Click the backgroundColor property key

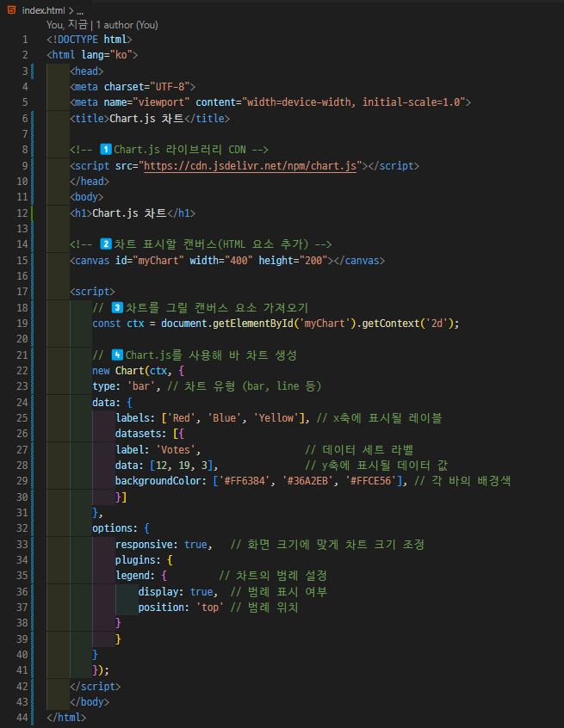pos(158,480)
